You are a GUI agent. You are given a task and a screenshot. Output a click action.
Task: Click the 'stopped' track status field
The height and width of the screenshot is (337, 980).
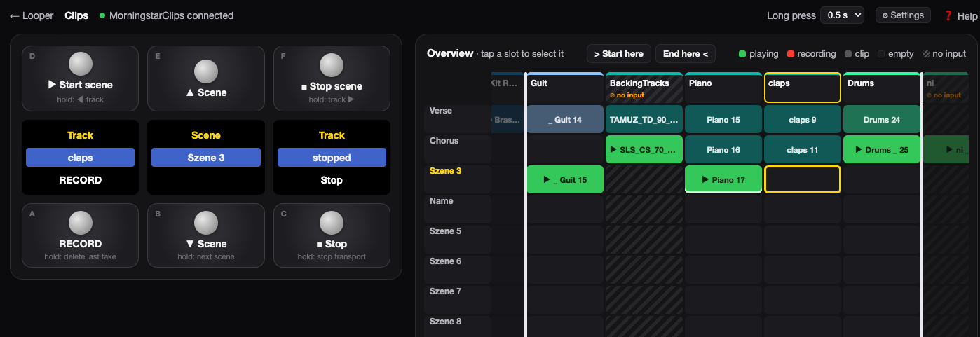click(x=332, y=158)
